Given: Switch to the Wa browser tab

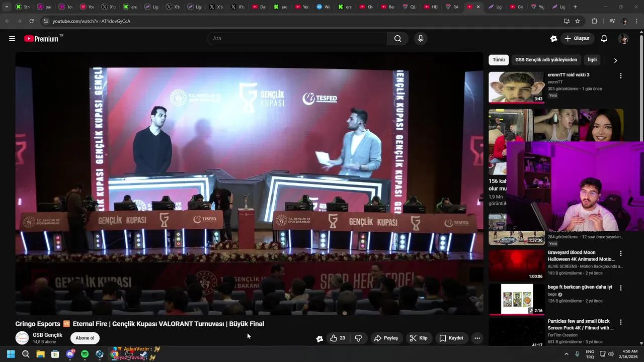Looking at the screenshot, I should [x=324, y=7].
